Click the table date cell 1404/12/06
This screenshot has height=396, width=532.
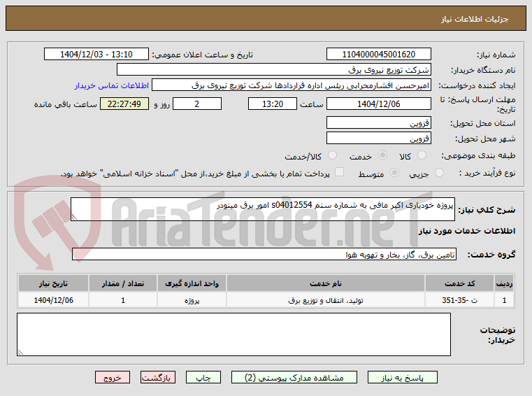53,300
